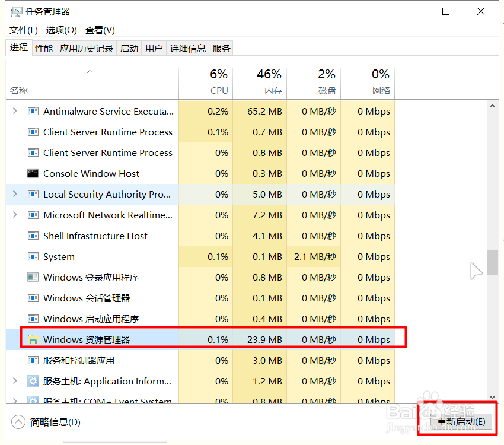Open the 文件(F) menu
Viewport: 504px width, 445px height.
tap(24, 30)
